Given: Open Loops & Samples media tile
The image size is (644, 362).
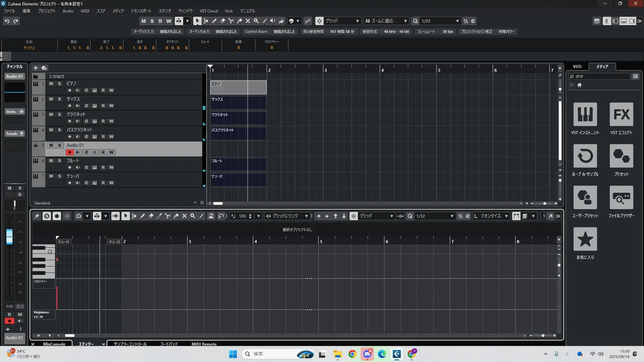Looking at the screenshot, I should [x=585, y=156].
